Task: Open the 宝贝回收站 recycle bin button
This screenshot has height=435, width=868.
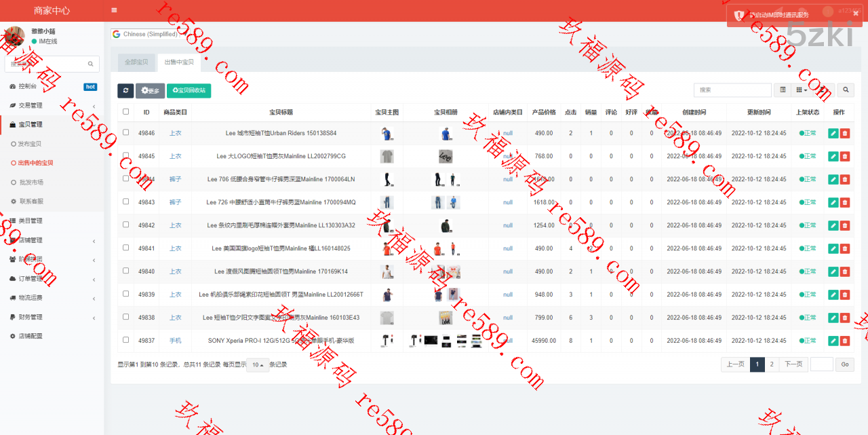Action: (x=189, y=91)
